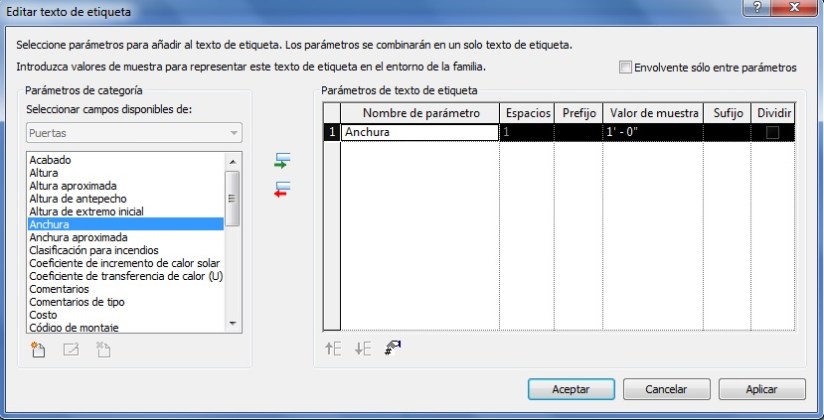Image resolution: width=824 pixels, height=420 pixels.
Task: Click the red remove parameter from label arrow
Action: click(282, 187)
